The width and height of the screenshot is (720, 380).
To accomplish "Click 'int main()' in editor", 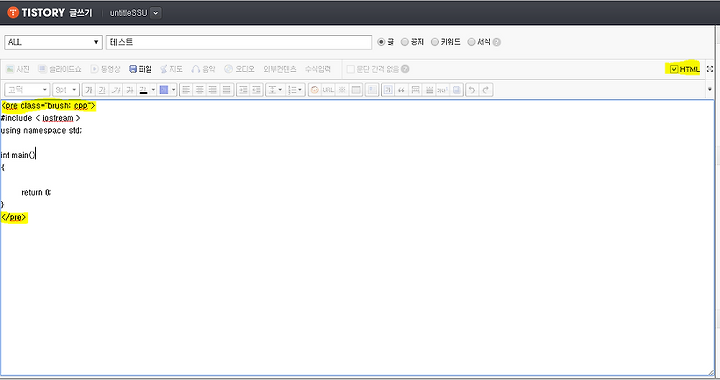I will [18, 155].
